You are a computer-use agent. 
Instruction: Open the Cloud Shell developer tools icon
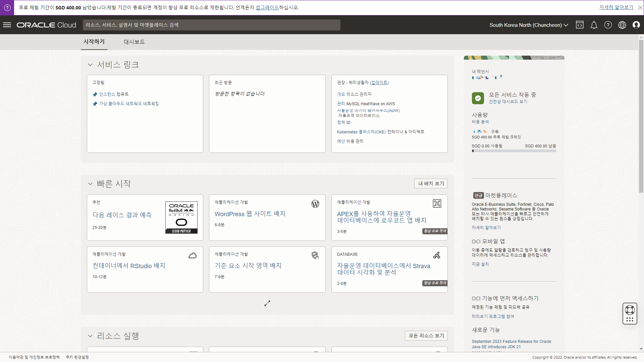(x=580, y=25)
